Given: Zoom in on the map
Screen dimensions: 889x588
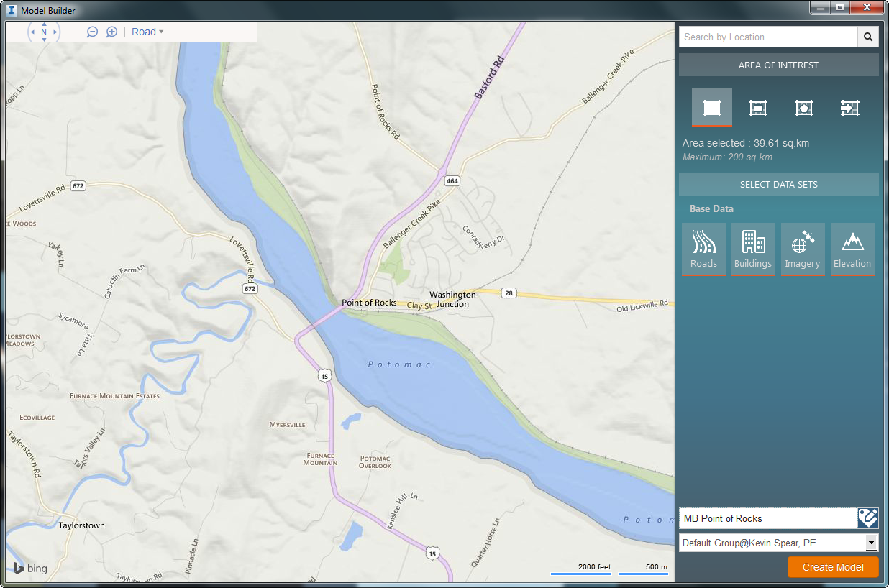Looking at the screenshot, I should point(111,32).
